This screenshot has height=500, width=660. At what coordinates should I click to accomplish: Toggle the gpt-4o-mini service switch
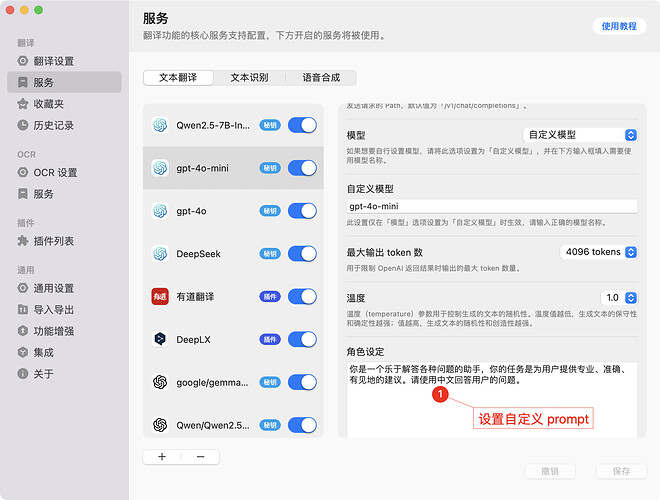tap(302, 168)
